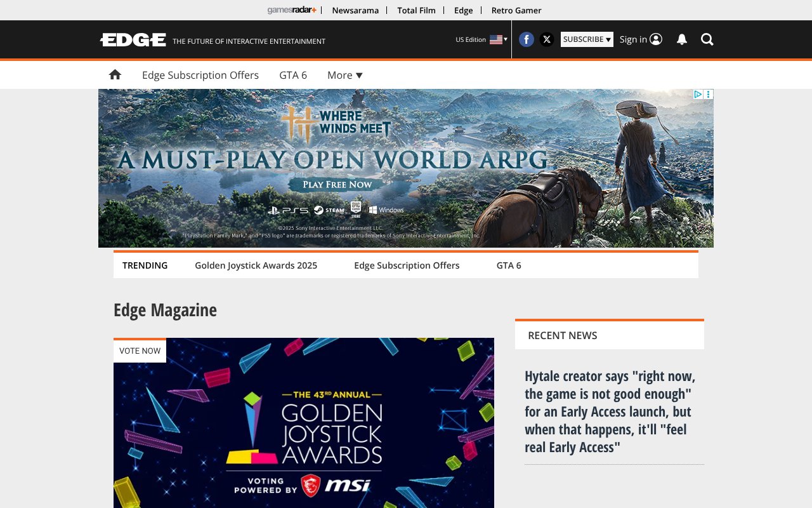Visit Edge's Facebook page via the icon

pyautogui.click(x=527, y=39)
